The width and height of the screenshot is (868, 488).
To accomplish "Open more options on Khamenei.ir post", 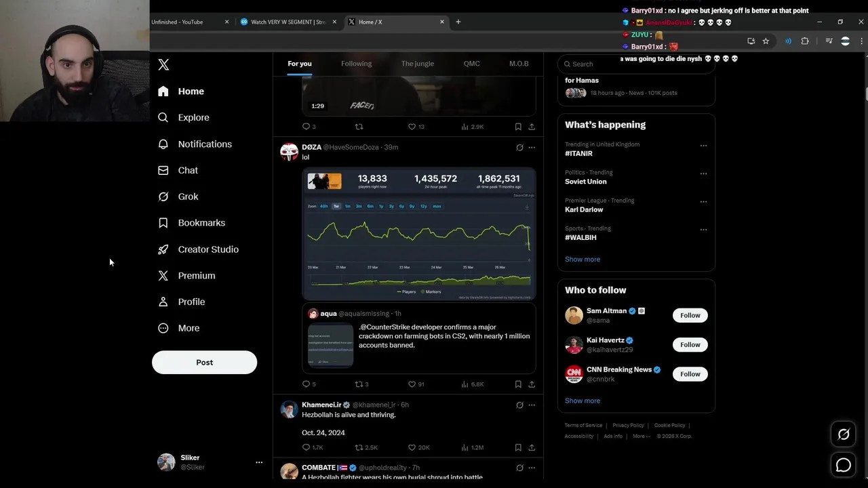I will pos(532,405).
